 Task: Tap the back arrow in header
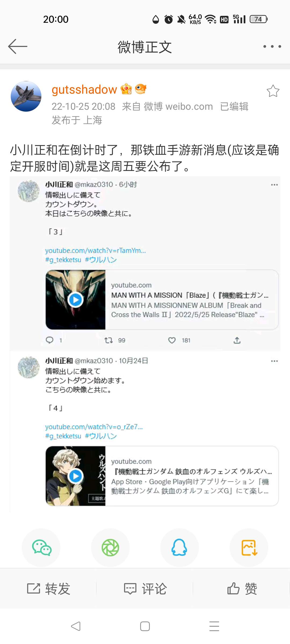point(18,46)
